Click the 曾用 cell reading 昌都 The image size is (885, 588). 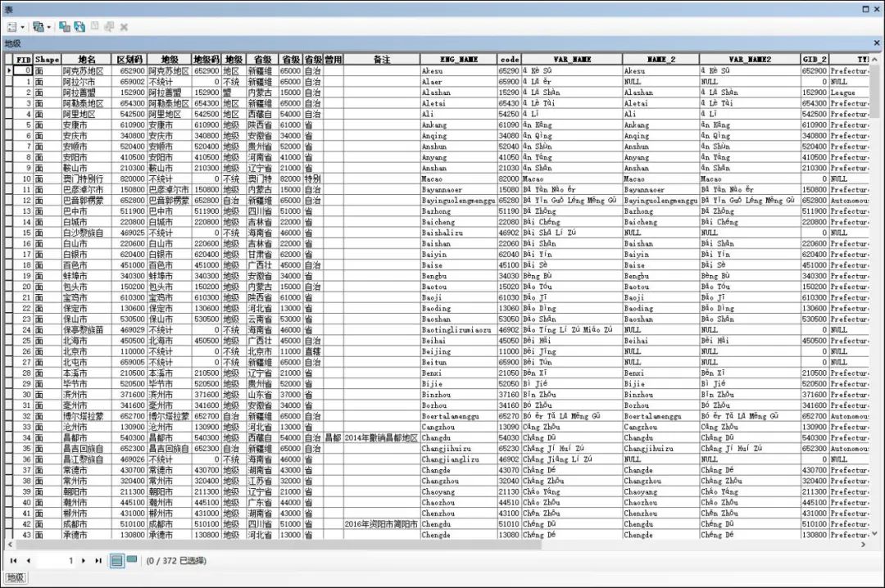pyautogui.click(x=333, y=437)
